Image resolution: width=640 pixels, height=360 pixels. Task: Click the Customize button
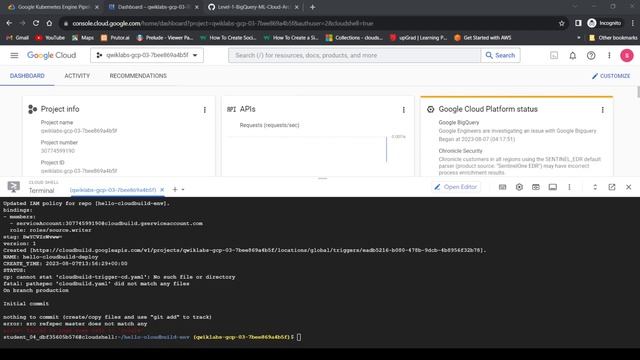pos(611,76)
